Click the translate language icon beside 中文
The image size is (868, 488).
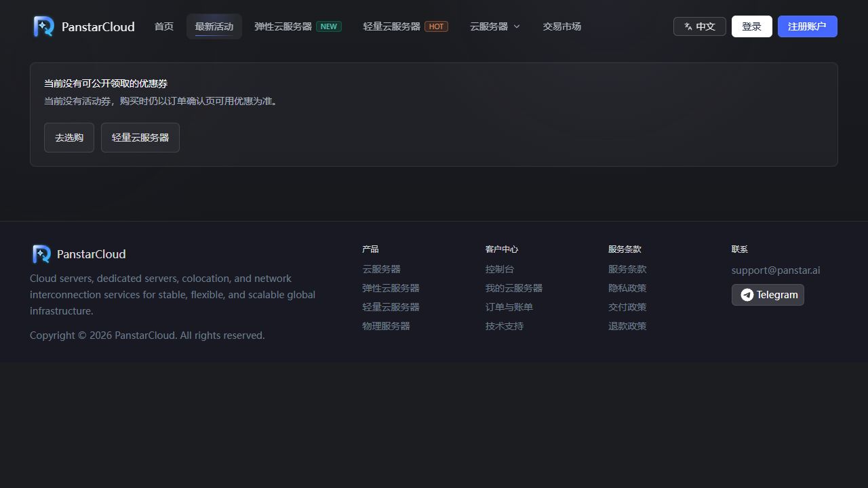(688, 26)
